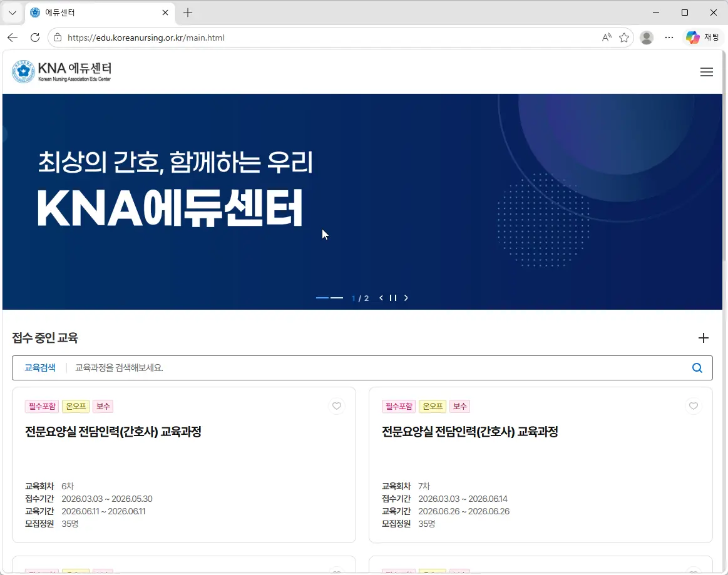728x575 pixels.
Task: Click the 1 / 2 slide counter
Action: [x=361, y=298]
